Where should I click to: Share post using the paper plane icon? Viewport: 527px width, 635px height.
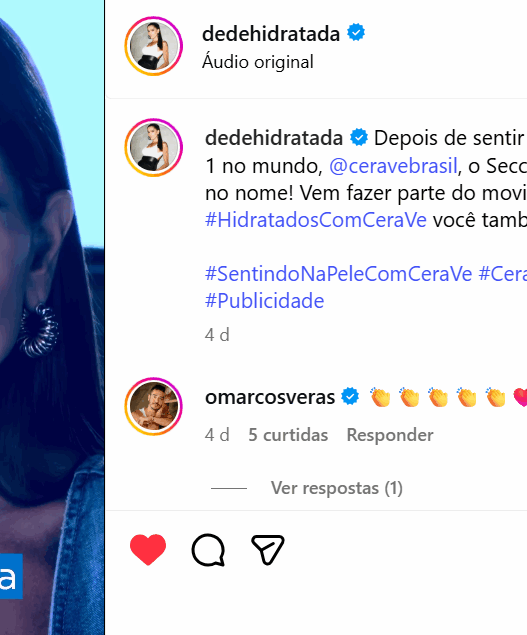268,550
